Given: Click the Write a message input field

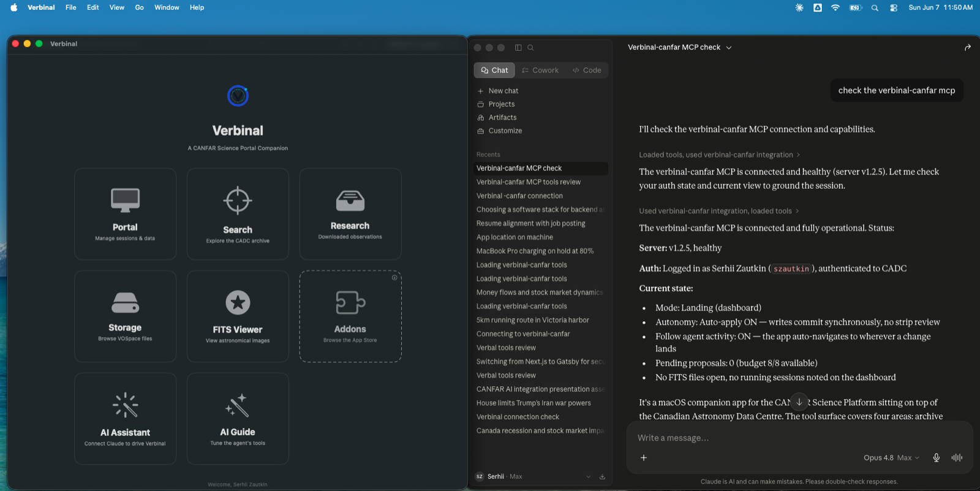Looking at the screenshot, I should (799, 438).
